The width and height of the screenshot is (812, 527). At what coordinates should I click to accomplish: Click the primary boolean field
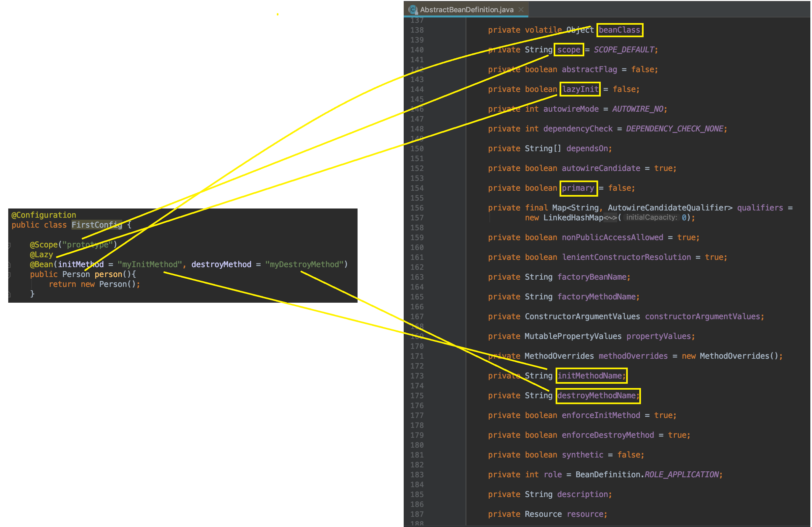[578, 188]
